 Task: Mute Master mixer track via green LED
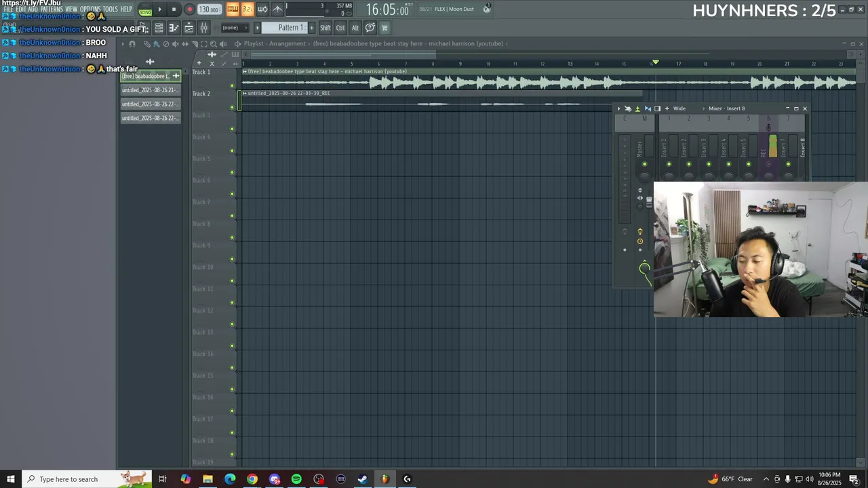pyautogui.click(x=645, y=164)
